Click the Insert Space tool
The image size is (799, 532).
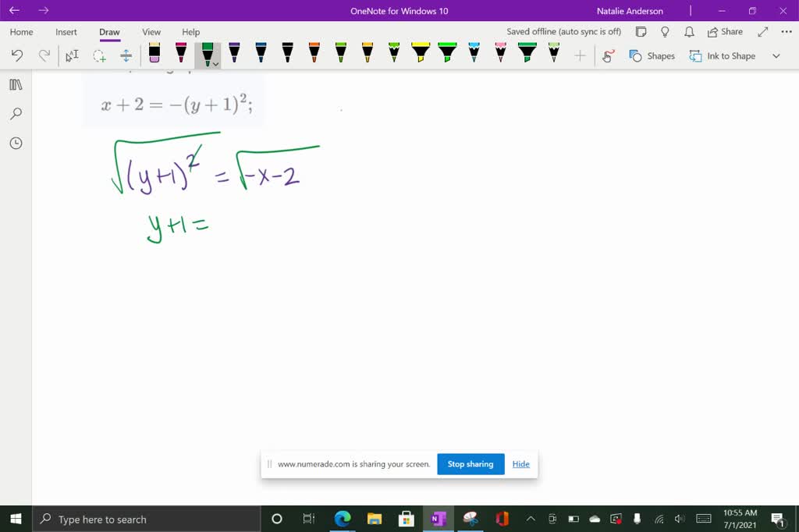126,55
